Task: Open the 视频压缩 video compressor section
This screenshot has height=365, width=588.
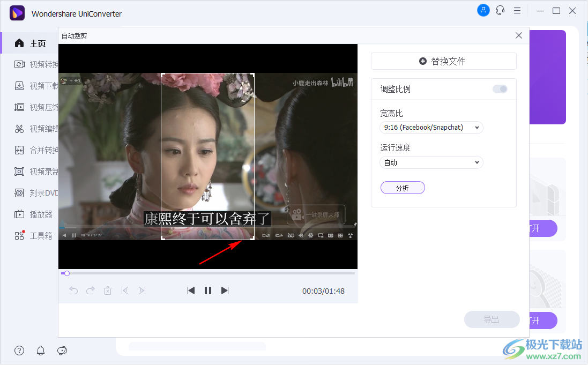Action: 36,107
